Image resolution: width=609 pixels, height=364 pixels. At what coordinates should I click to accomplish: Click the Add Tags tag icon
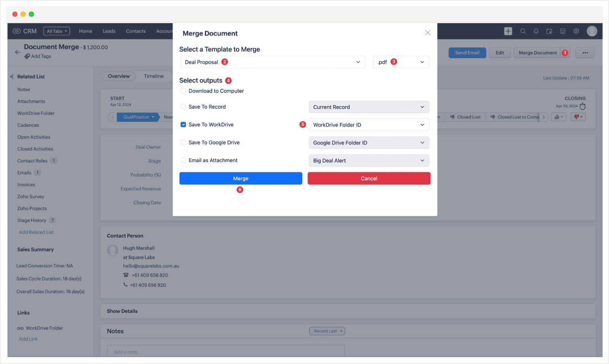(x=27, y=56)
